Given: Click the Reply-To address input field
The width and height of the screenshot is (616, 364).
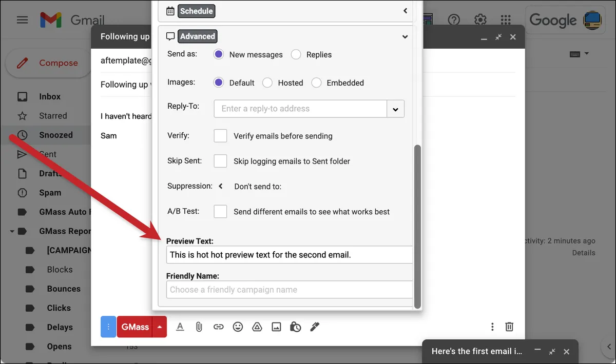Looking at the screenshot, I should point(300,109).
